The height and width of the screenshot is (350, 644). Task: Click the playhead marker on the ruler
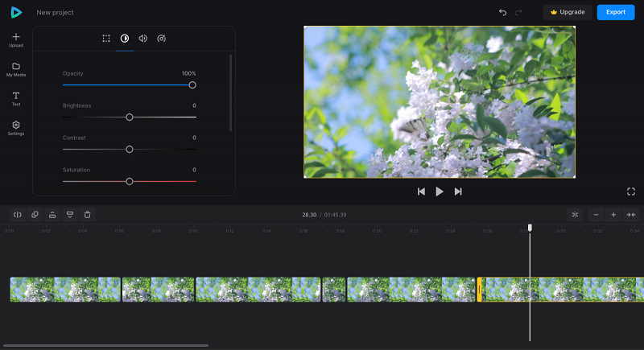(530, 228)
